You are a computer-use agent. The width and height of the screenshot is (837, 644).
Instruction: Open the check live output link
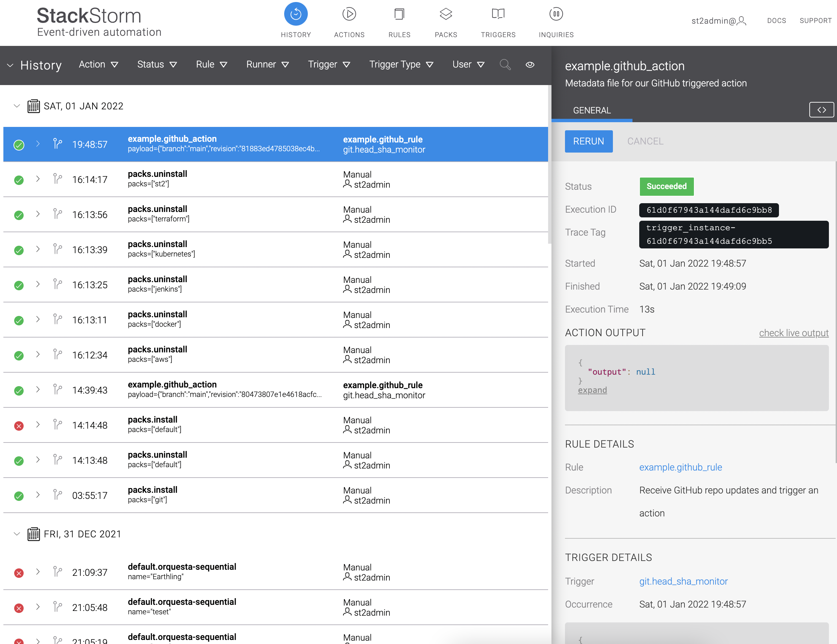[x=793, y=333]
